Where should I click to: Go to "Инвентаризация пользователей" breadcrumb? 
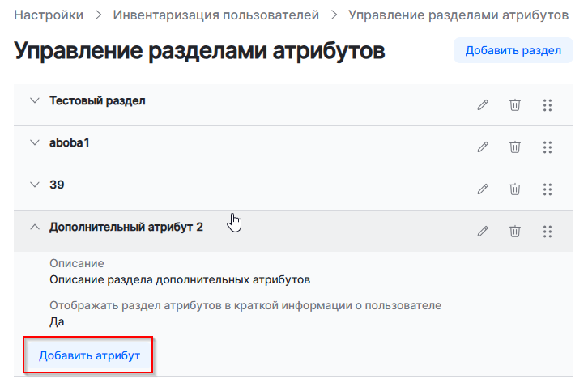(x=216, y=15)
